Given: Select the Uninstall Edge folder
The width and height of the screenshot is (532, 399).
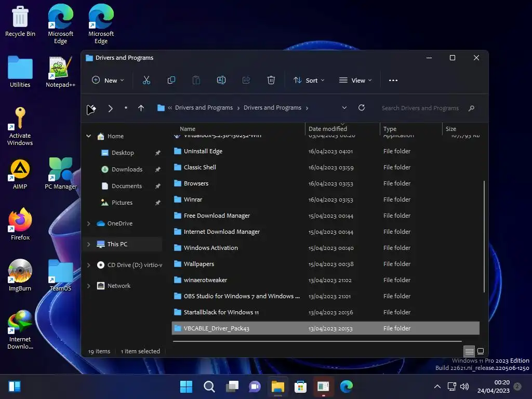Looking at the screenshot, I should 325,151.
